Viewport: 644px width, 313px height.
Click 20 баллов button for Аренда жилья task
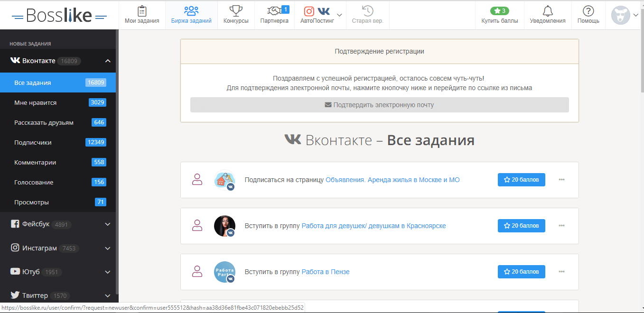click(x=521, y=180)
